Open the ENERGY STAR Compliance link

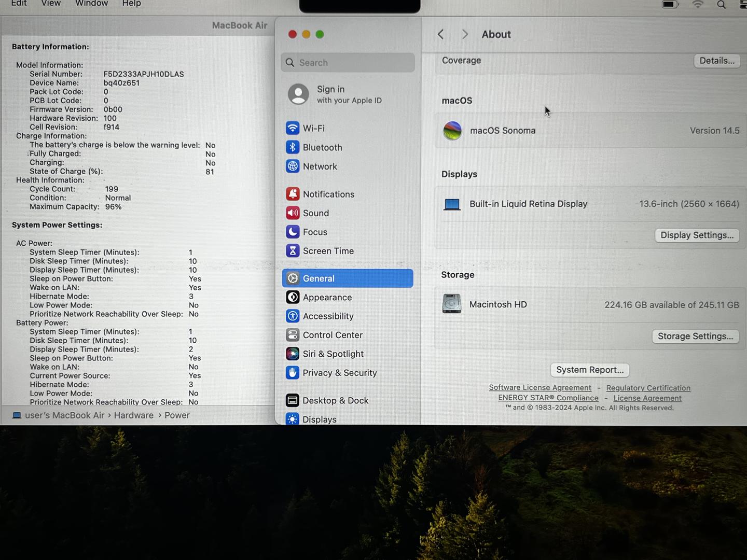548,398
